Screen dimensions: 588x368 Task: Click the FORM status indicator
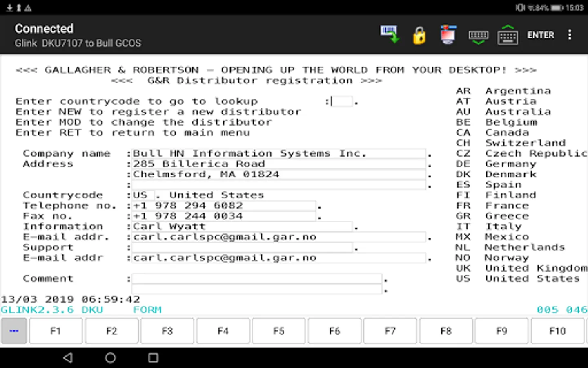(147, 310)
